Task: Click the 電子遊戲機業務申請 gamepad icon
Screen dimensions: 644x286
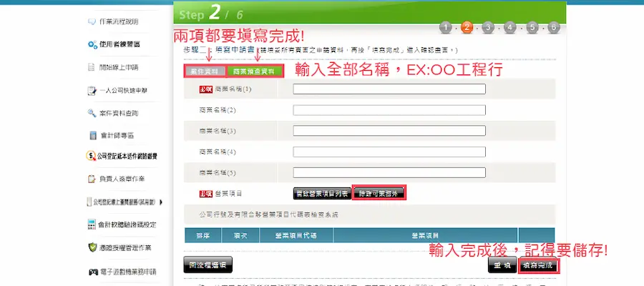Action: 92,272
